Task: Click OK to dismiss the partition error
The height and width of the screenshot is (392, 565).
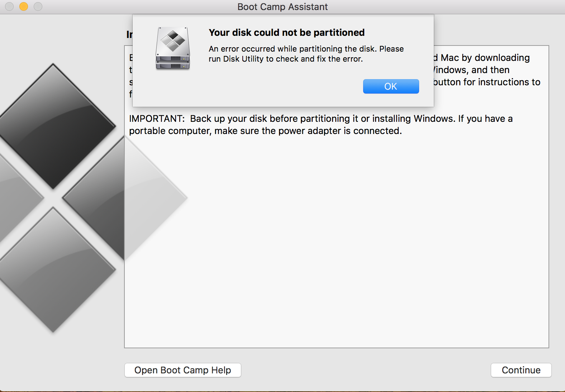Action: tap(391, 86)
